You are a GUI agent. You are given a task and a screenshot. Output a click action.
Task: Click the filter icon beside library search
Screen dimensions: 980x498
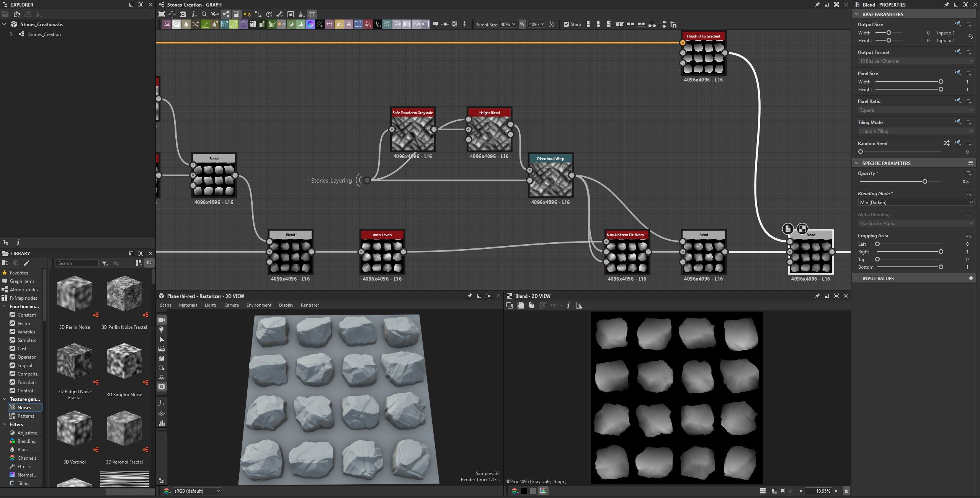pyautogui.click(x=105, y=263)
